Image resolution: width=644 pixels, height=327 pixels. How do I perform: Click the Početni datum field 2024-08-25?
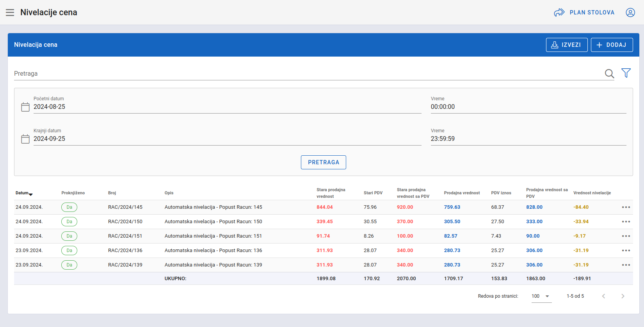tap(227, 107)
